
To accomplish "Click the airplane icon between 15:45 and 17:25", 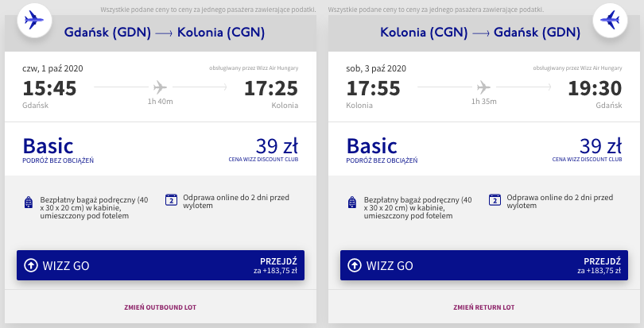I will (160, 87).
